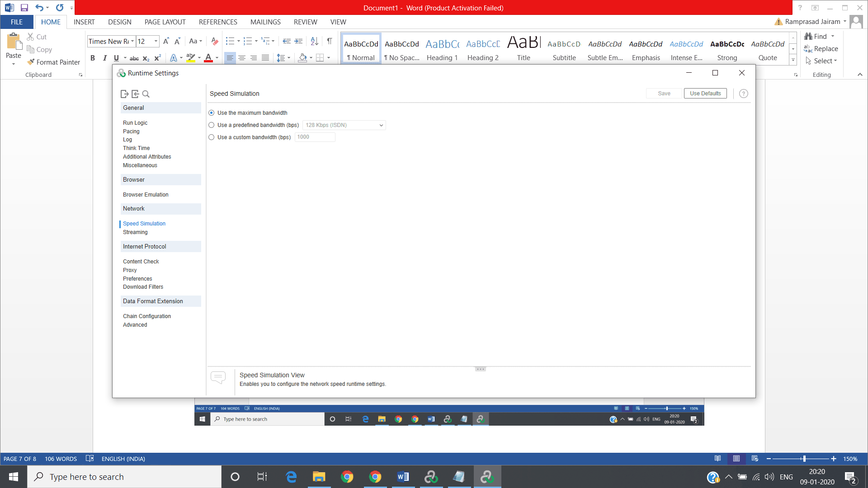
Task: Open the font color dropdown arrow
Action: click(217, 58)
